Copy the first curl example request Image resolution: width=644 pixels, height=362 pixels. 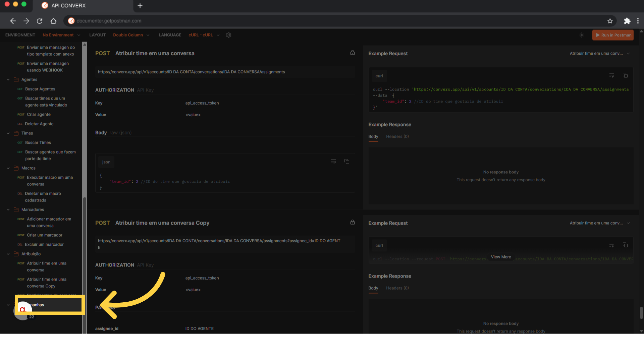tap(625, 75)
